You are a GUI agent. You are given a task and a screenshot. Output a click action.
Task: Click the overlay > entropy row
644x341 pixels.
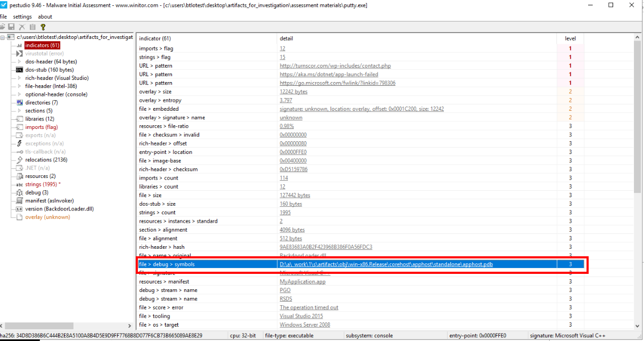(360, 101)
